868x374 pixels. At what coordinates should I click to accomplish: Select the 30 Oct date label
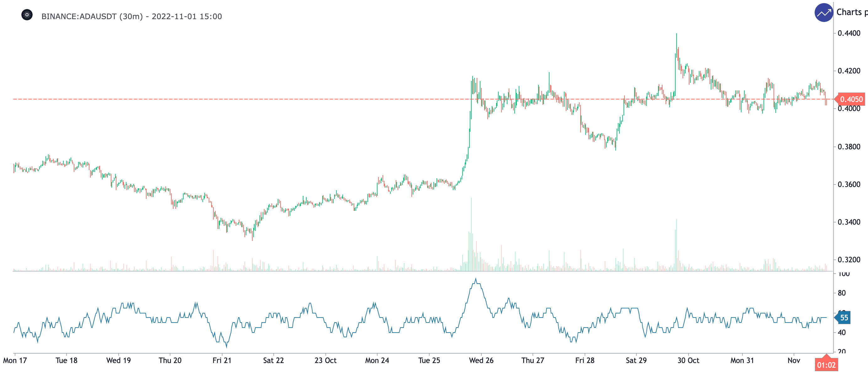tap(688, 361)
